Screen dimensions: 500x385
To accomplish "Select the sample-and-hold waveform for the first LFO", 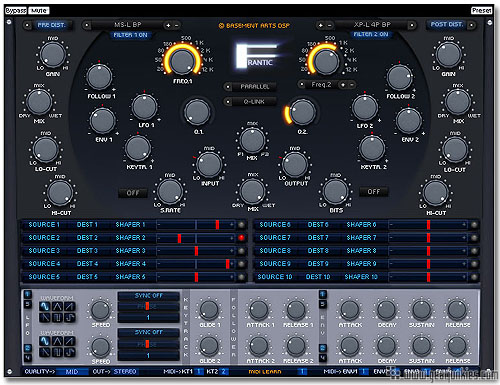I will coord(69,317).
